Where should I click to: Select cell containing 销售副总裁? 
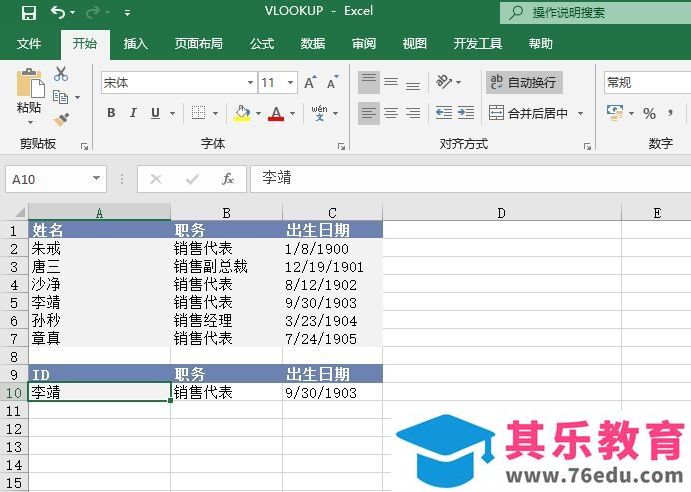[x=226, y=266]
